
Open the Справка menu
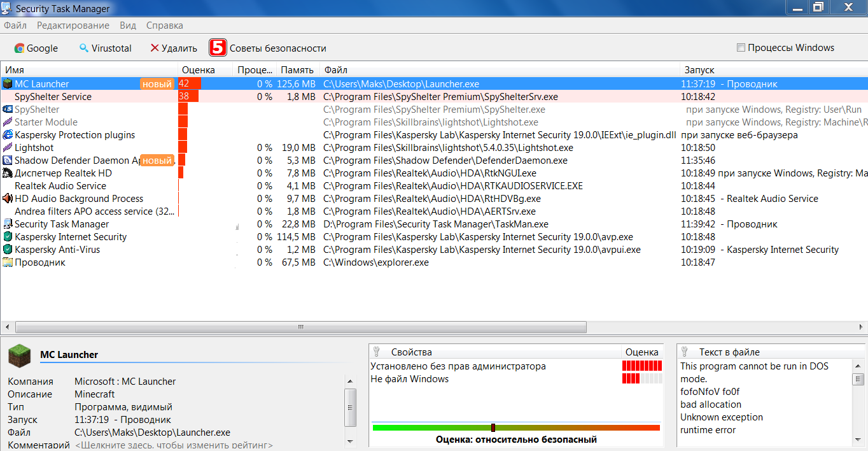click(x=165, y=25)
